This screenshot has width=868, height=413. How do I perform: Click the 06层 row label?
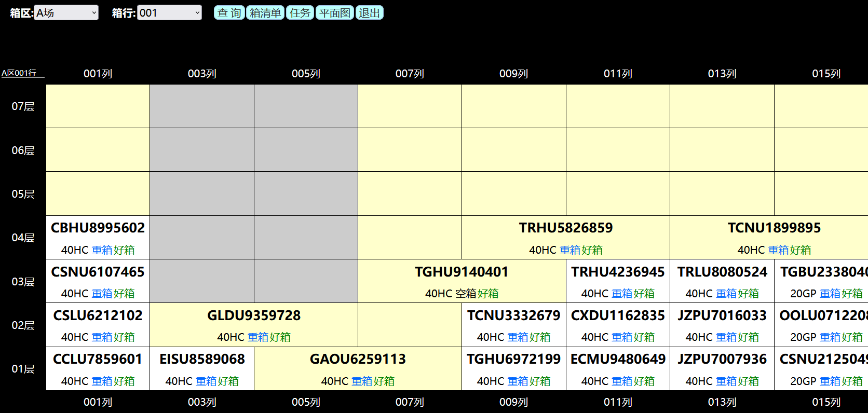pos(23,150)
